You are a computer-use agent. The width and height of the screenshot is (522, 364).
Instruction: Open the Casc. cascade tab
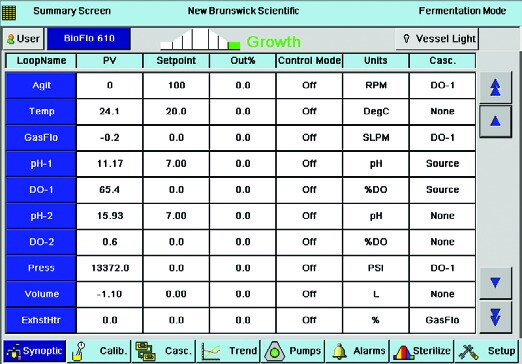tap(163, 351)
